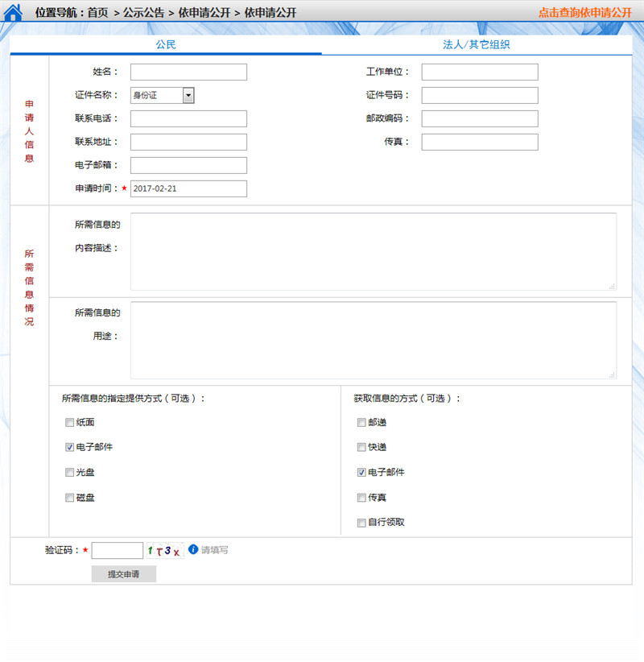Viewport: 644px width, 662px height.
Task: Click the blue info icon beside captcha
Action: pos(193,550)
